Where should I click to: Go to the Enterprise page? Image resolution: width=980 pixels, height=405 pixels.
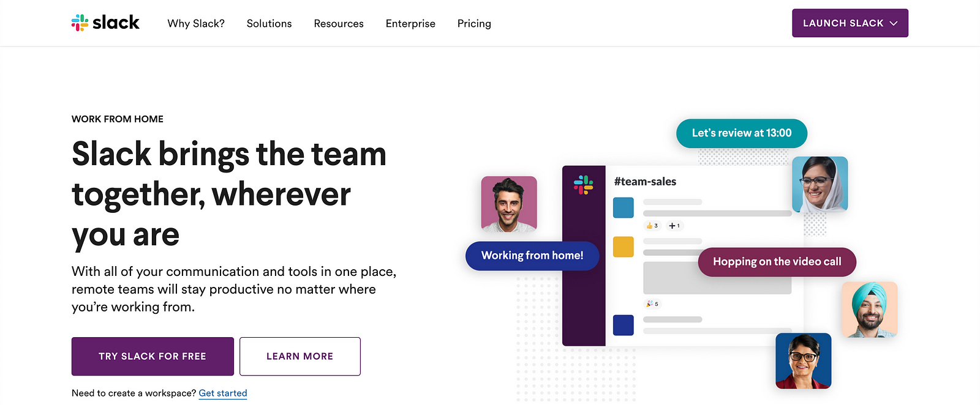click(410, 23)
